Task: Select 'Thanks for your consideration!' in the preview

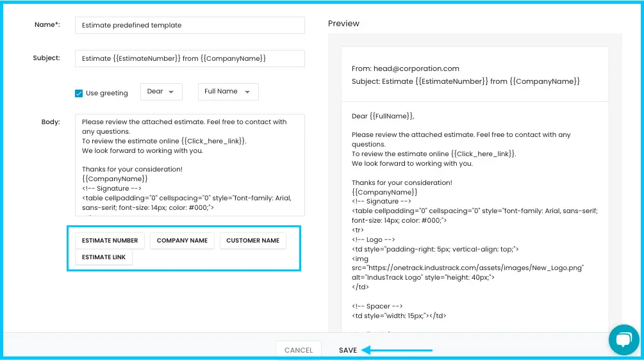Action: click(x=402, y=182)
